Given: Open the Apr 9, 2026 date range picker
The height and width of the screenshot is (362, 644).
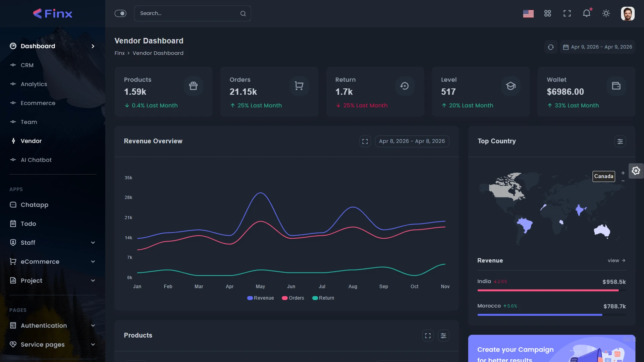Looking at the screenshot, I should click(x=597, y=47).
